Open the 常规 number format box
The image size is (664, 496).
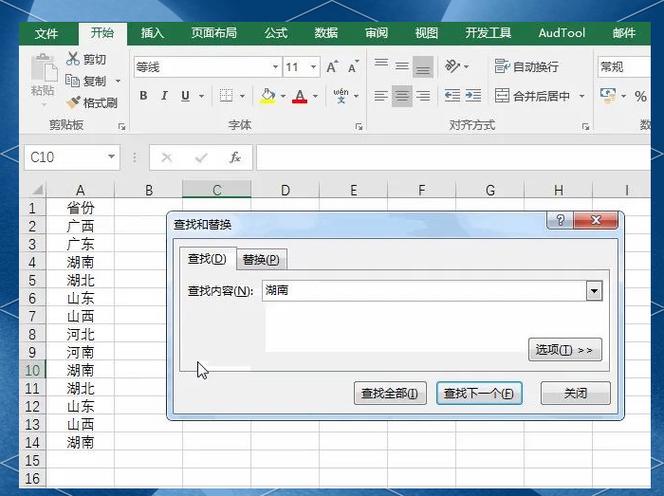(x=624, y=67)
